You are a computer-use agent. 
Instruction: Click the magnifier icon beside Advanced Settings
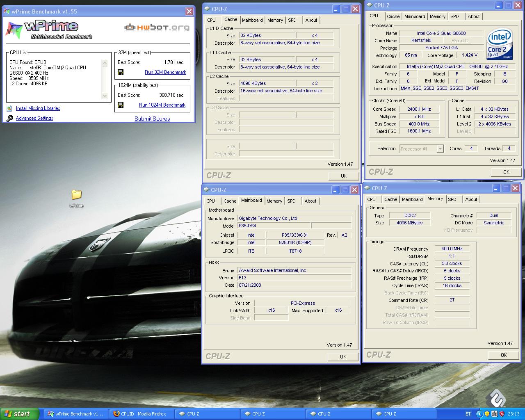9,119
